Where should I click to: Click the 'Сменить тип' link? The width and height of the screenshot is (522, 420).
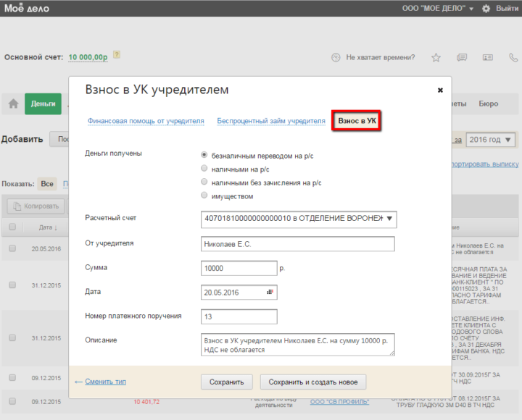[x=105, y=382]
